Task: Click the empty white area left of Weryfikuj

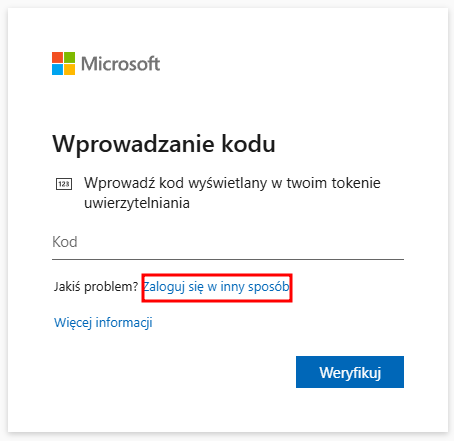Action: coord(173,372)
